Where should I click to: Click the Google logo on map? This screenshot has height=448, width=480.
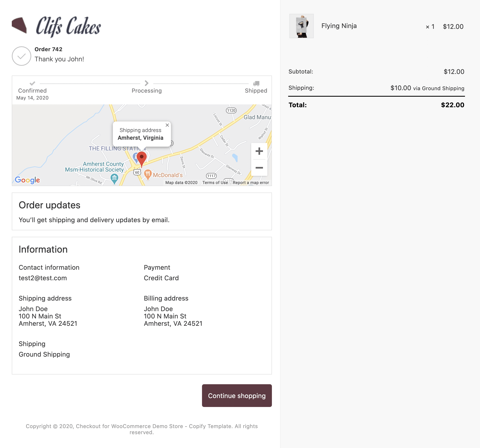[x=27, y=180]
